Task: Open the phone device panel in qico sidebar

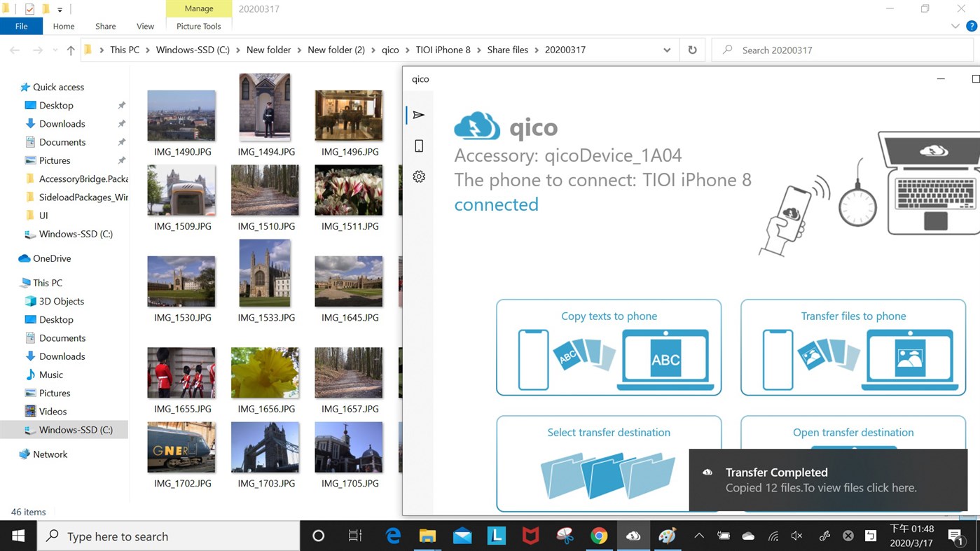Action: [x=418, y=146]
